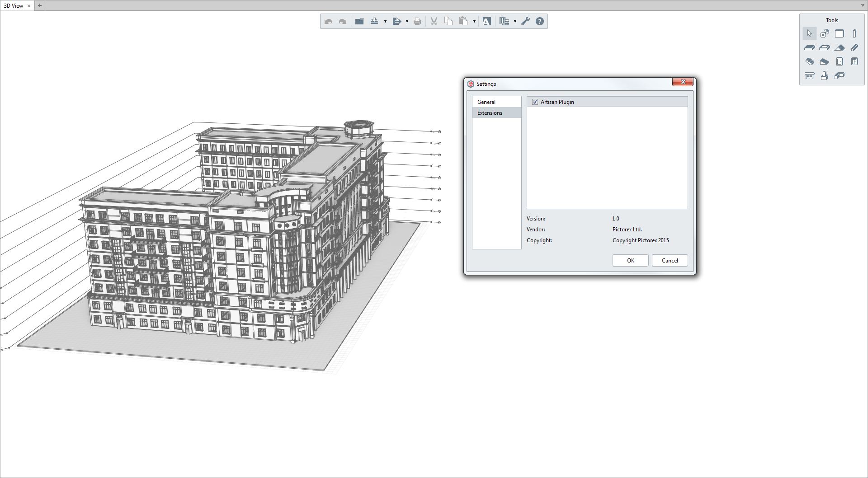868x478 pixels.
Task: Choose the roof tool from Tools panel
Action: tap(840, 47)
